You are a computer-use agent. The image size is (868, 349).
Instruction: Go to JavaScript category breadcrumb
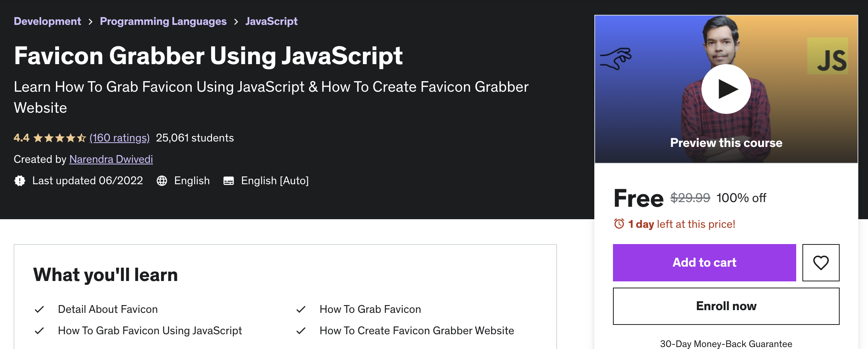(x=271, y=21)
